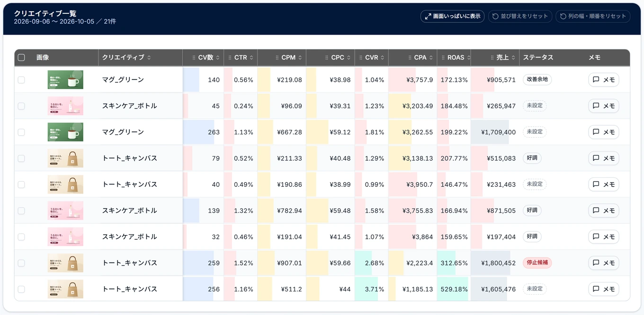This screenshot has width=644, height=315.
Task: Open the mug thumbnail in the 263 CV row
Action: click(65, 132)
